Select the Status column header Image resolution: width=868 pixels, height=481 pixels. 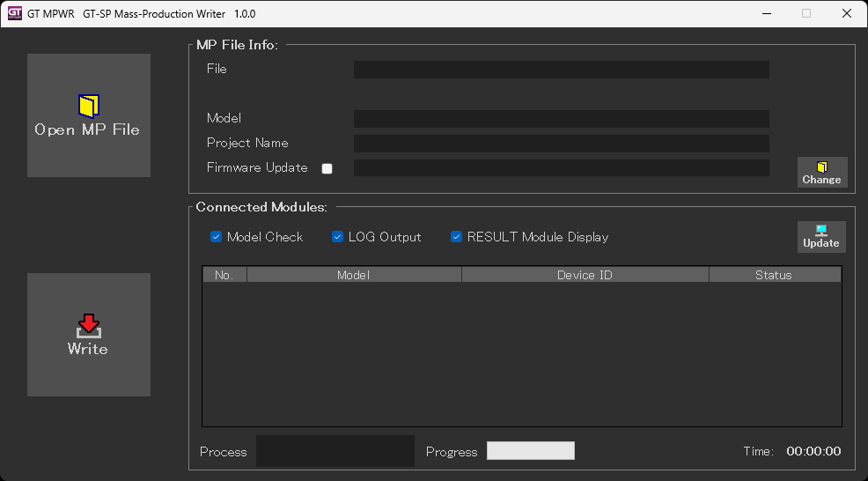tap(774, 275)
